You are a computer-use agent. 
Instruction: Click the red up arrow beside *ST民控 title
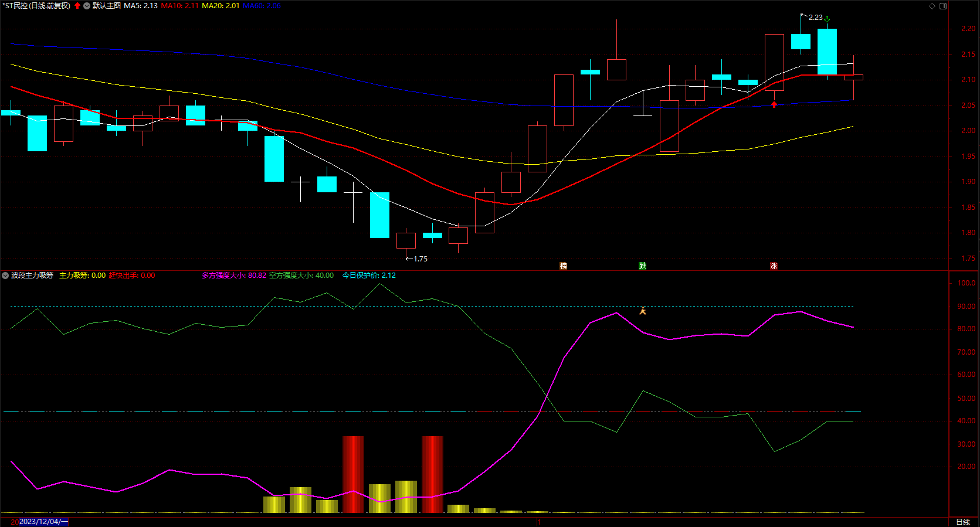[77, 6]
